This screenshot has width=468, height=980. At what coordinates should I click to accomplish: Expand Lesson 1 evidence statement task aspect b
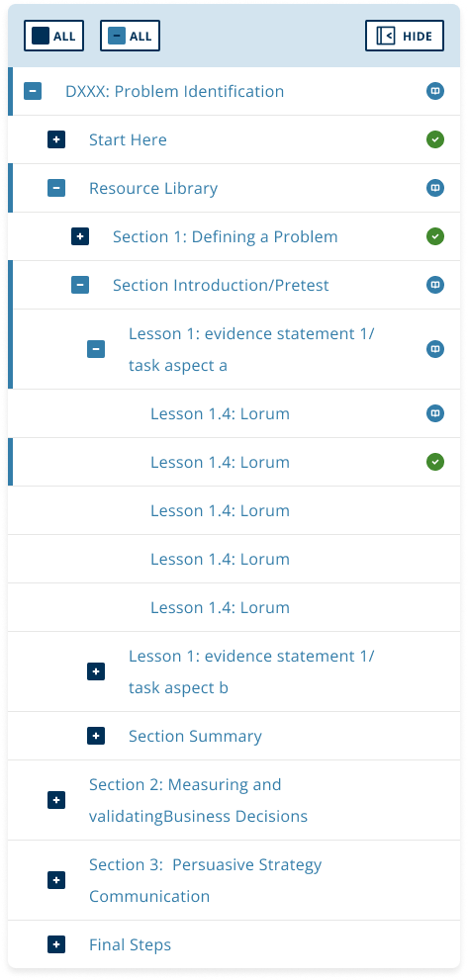pos(96,671)
